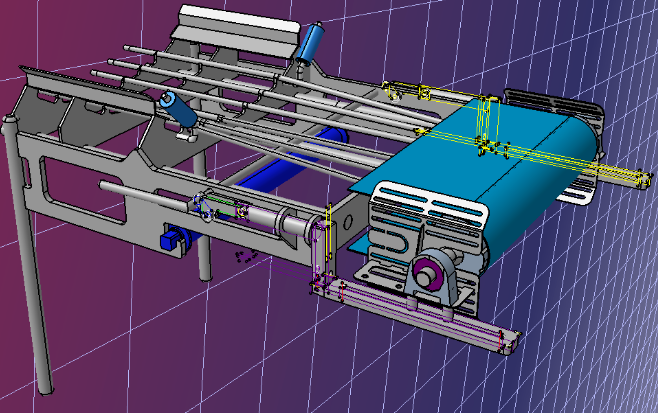Select the white angled tray at the top
Viewport: 658px width, 413px height.
238,33
